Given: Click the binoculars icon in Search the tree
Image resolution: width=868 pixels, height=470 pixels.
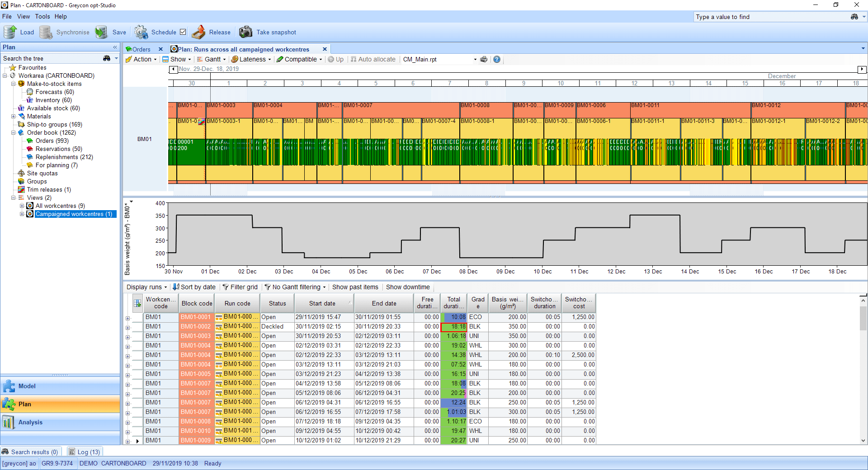Looking at the screenshot, I should [107, 58].
